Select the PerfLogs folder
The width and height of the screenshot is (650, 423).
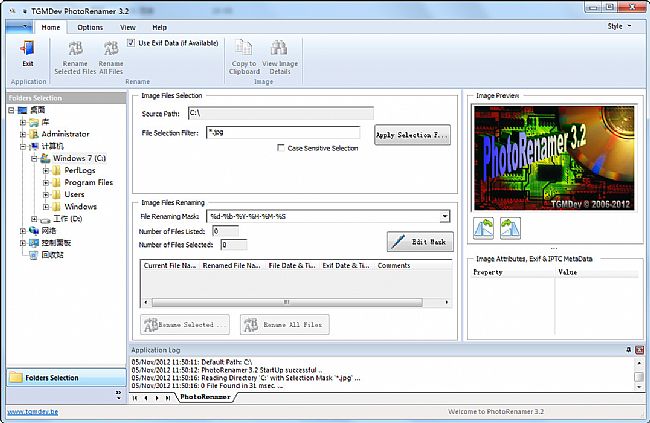(x=80, y=170)
